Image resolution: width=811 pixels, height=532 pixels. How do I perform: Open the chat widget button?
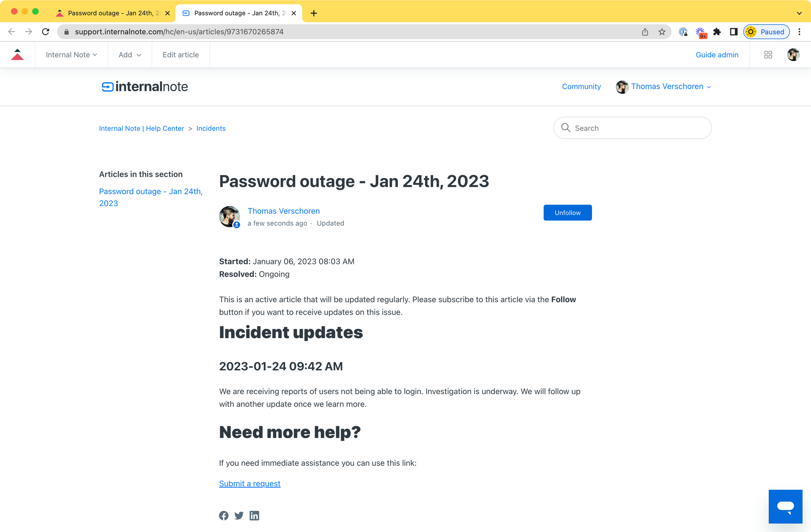[785, 506]
